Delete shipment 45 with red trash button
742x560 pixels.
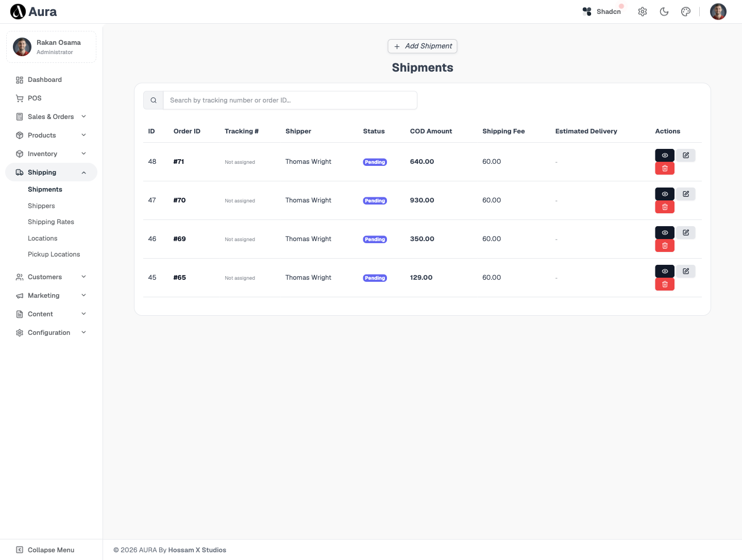click(x=665, y=284)
